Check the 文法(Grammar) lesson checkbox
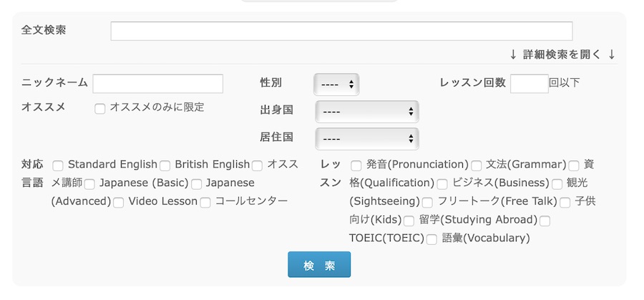 (x=477, y=165)
